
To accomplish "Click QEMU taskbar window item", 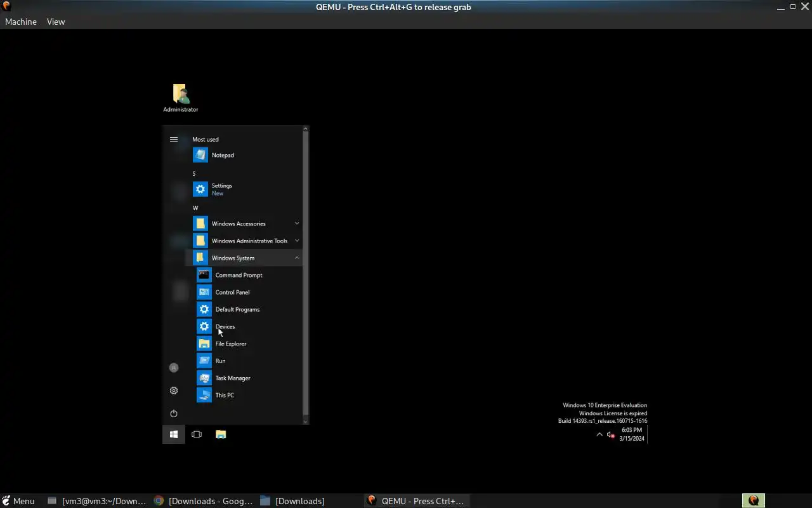I will [416, 501].
